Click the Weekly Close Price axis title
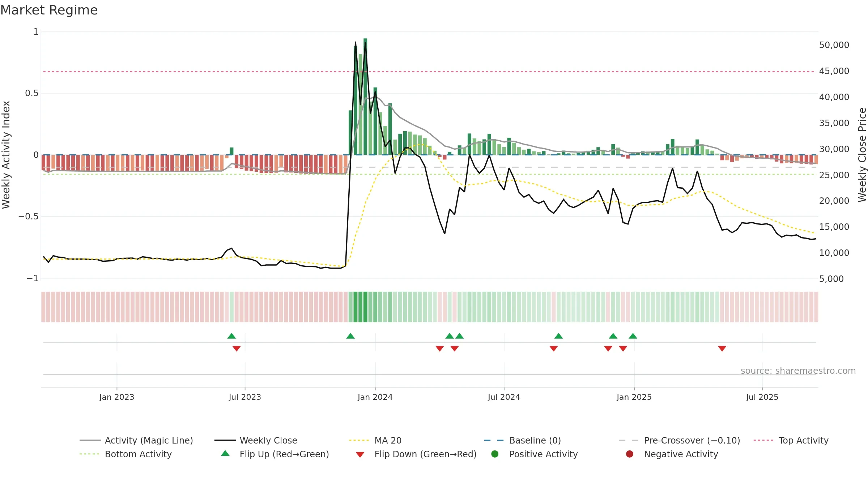The image size is (868, 488). coord(862,155)
